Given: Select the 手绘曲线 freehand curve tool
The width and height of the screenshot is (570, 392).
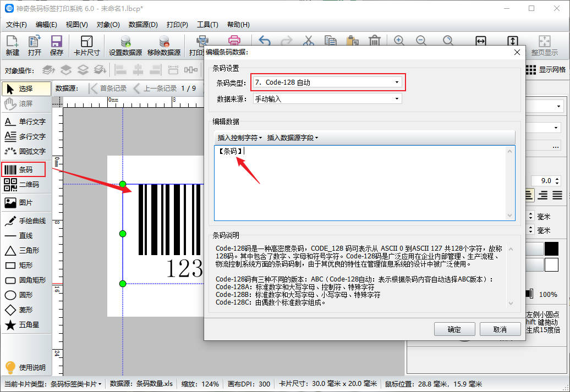Looking at the screenshot, I should (25, 221).
